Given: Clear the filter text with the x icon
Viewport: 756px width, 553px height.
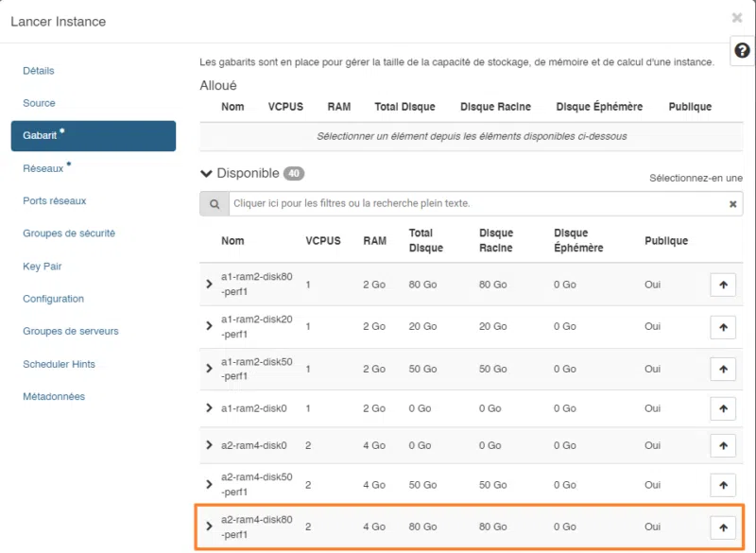Looking at the screenshot, I should pos(732,204).
